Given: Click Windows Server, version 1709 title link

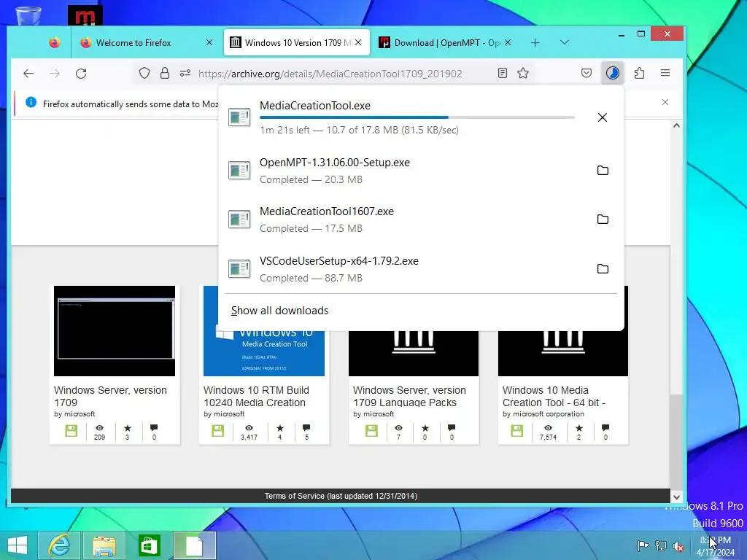Looking at the screenshot, I should coord(111,396).
